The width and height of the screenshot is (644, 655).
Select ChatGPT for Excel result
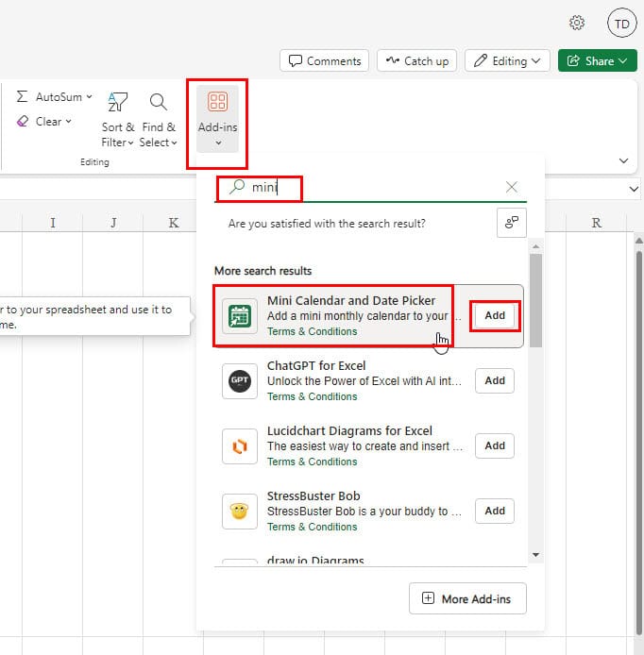pyautogui.click(x=368, y=380)
